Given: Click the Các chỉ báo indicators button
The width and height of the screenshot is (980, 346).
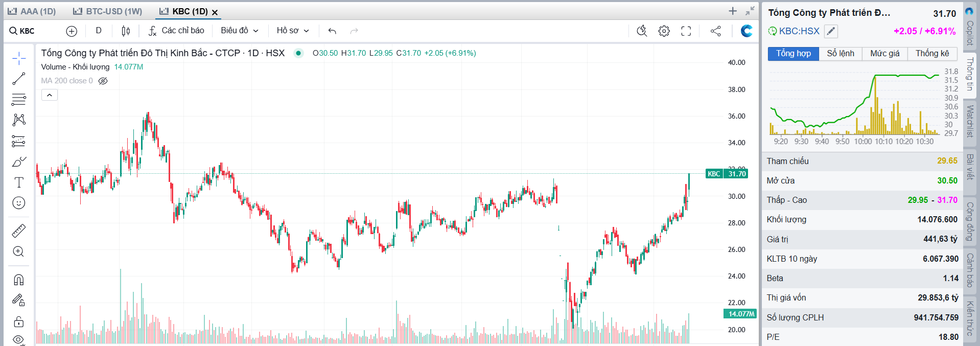Looking at the screenshot, I should (x=176, y=31).
